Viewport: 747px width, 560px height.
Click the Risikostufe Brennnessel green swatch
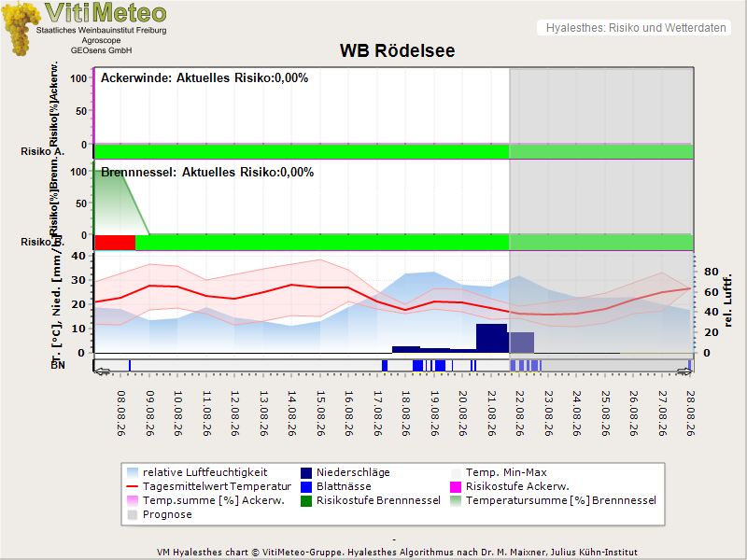pyautogui.click(x=306, y=500)
